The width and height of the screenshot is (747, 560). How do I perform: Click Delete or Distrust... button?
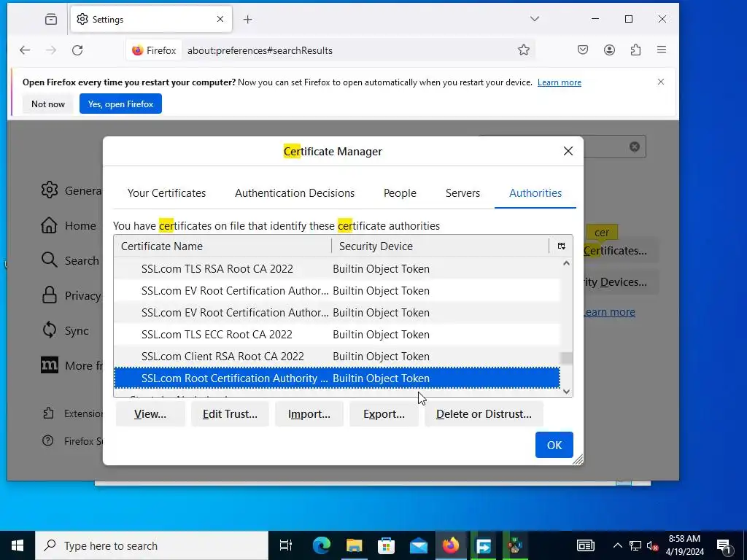[484, 414]
